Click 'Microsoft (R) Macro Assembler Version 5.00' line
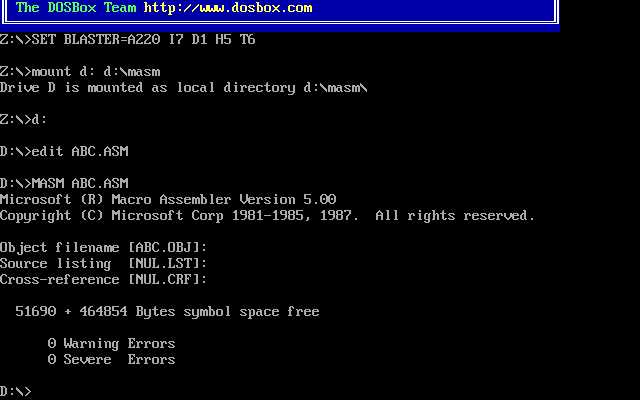 (x=168, y=200)
